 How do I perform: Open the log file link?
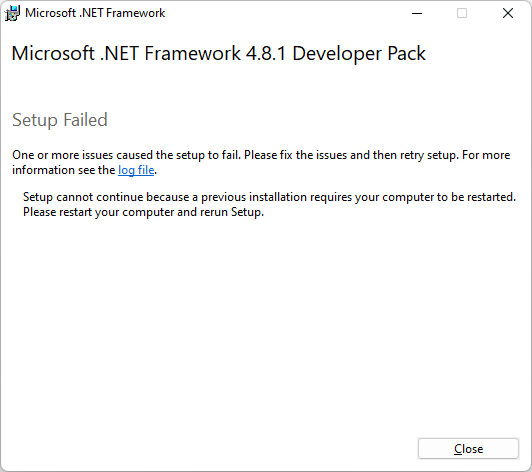click(136, 170)
